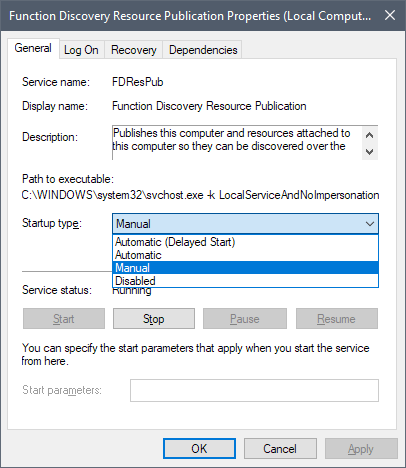Screen dimensions: 406x468
Task: Dismiss the dialog with Cancel
Action: pos(280,449)
